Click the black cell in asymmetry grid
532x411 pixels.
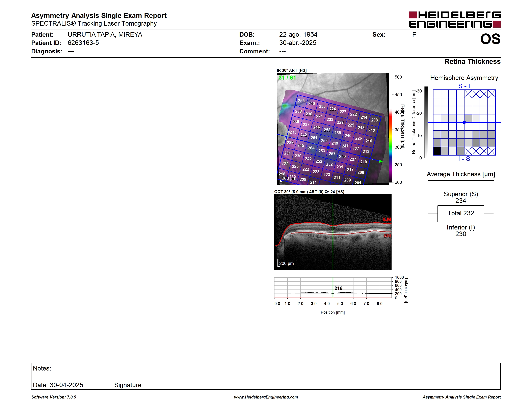click(x=437, y=151)
